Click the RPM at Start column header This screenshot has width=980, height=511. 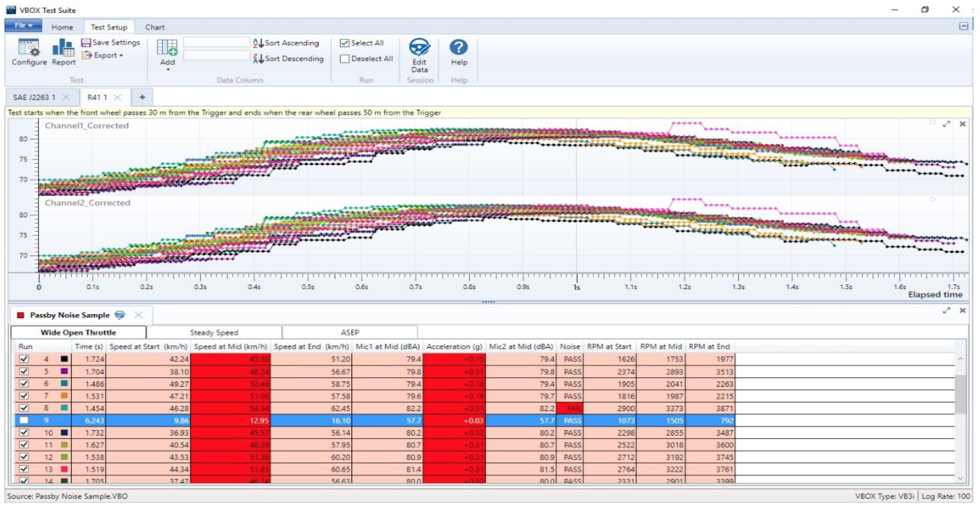[x=609, y=346]
